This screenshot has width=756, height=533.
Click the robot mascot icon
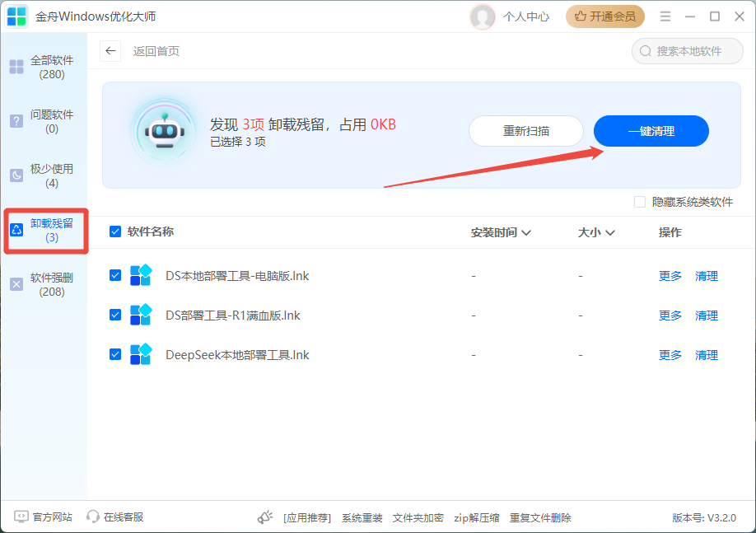(165, 132)
